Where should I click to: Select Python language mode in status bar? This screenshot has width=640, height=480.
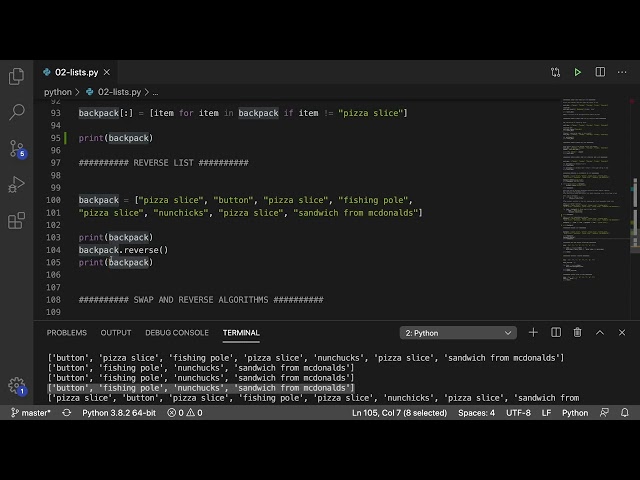pos(575,413)
